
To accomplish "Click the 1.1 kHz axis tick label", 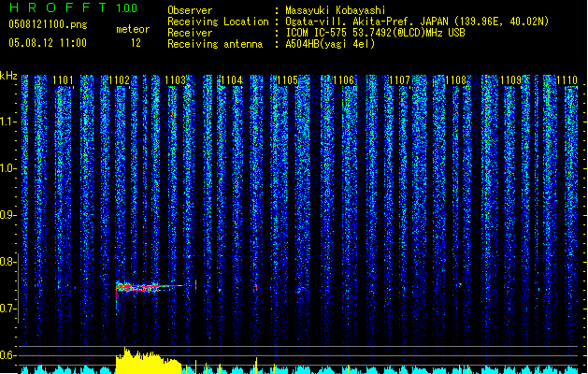I will (8, 122).
